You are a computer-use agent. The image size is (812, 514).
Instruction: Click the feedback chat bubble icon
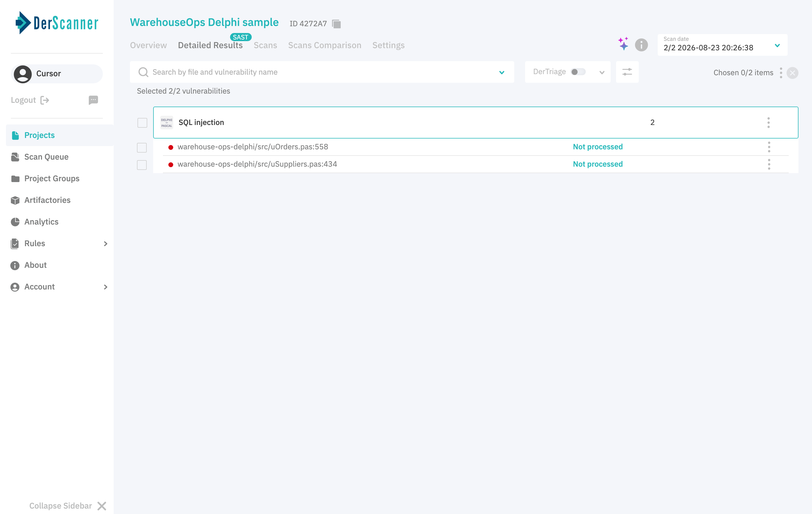coord(93,100)
